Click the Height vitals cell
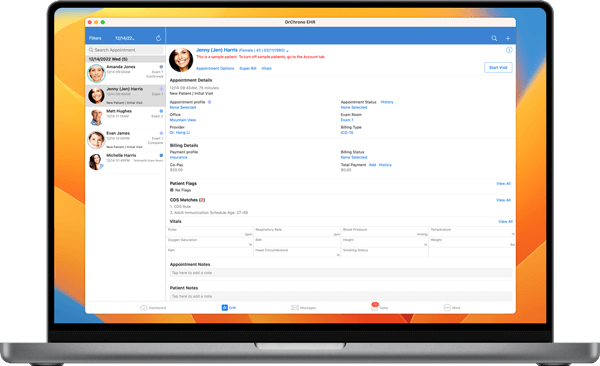600x366 pixels. (385, 242)
